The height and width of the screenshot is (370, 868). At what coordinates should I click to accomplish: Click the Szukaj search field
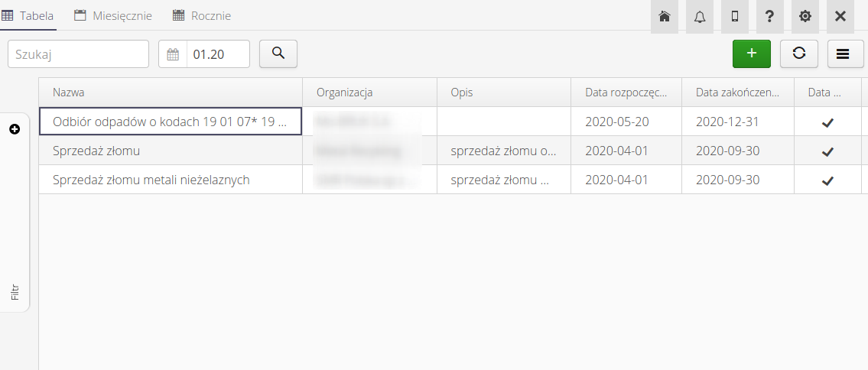(x=79, y=54)
